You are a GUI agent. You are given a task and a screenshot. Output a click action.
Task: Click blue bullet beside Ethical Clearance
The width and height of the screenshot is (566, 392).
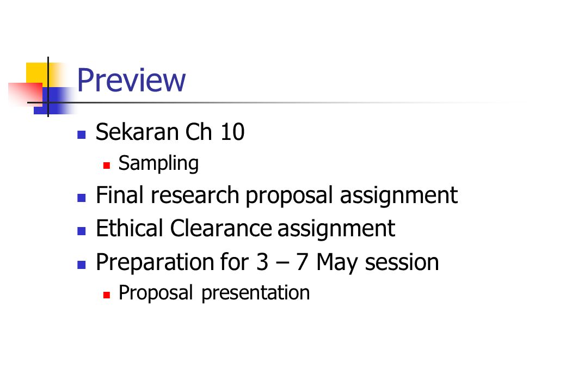82,231
